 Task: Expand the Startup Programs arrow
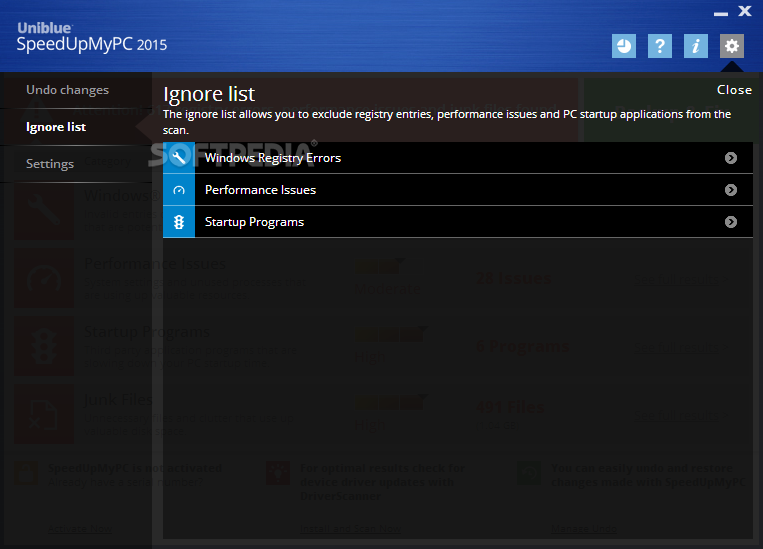coord(730,222)
